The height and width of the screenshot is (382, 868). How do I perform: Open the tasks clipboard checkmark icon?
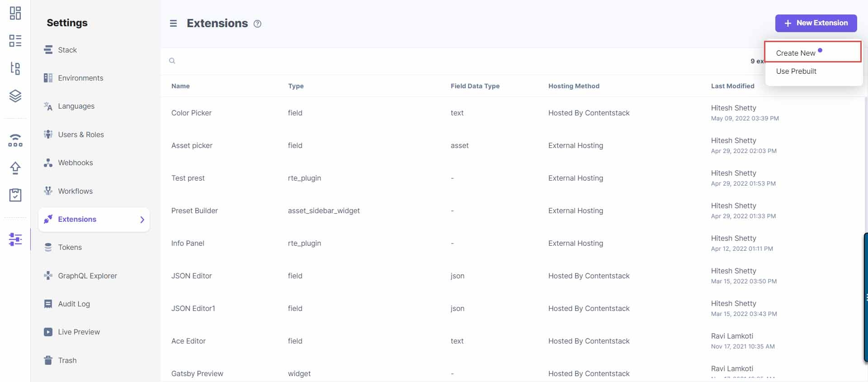click(x=15, y=195)
